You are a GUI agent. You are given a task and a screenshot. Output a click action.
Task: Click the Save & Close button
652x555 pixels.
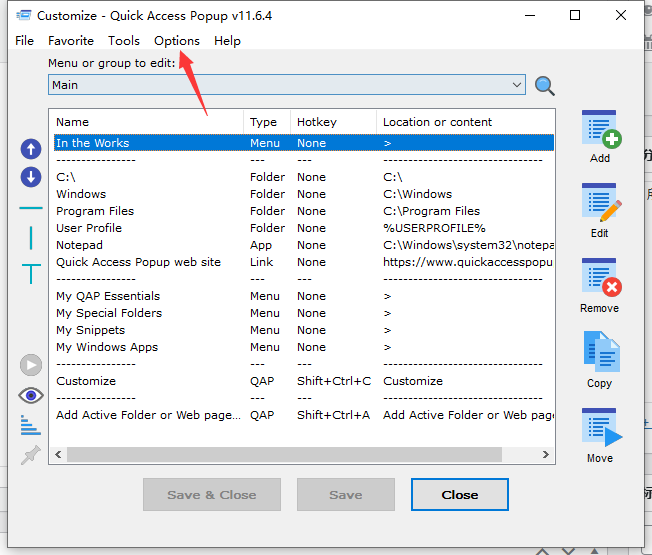pos(212,494)
